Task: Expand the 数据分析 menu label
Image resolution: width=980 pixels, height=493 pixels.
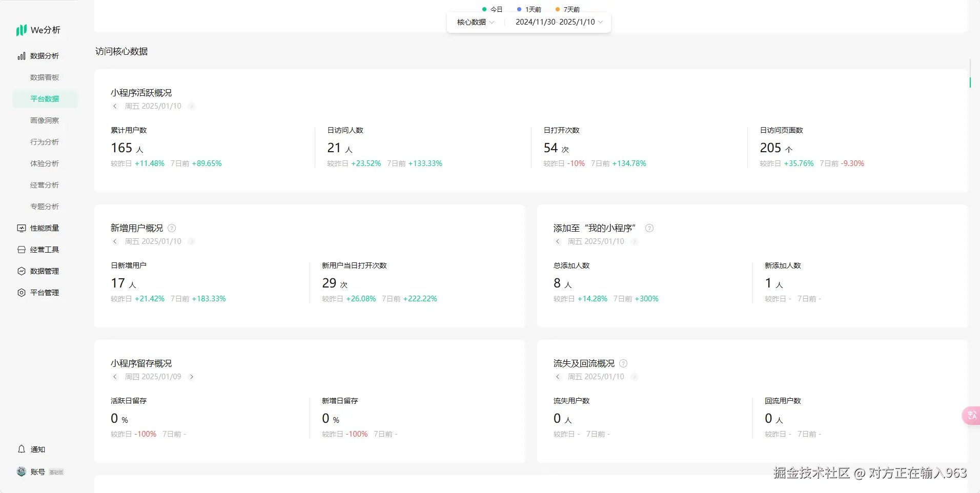Action: 45,56
